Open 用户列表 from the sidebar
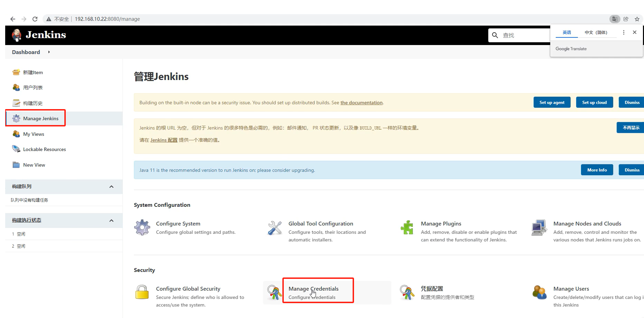The height and width of the screenshot is (318, 644). click(x=33, y=88)
